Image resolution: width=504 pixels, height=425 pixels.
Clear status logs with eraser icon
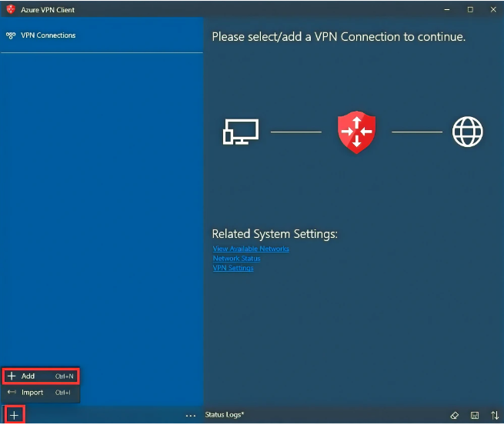(x=455, y=415)
